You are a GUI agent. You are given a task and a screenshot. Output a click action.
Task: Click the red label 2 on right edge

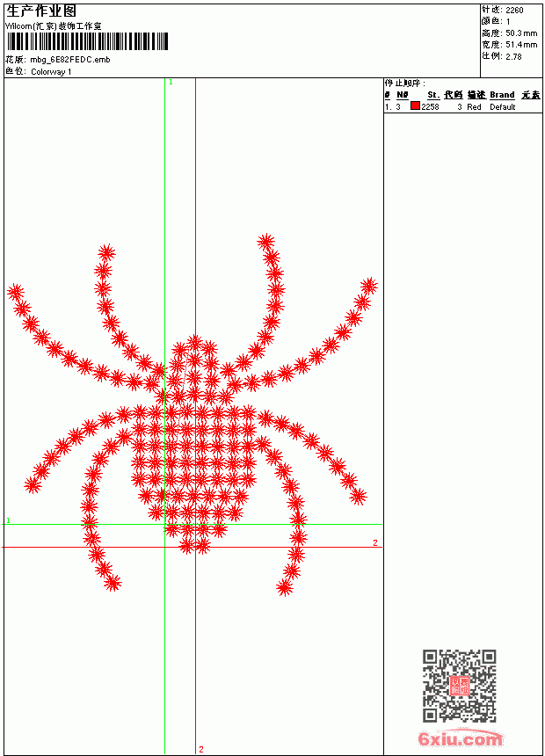(x=375, y=543)
